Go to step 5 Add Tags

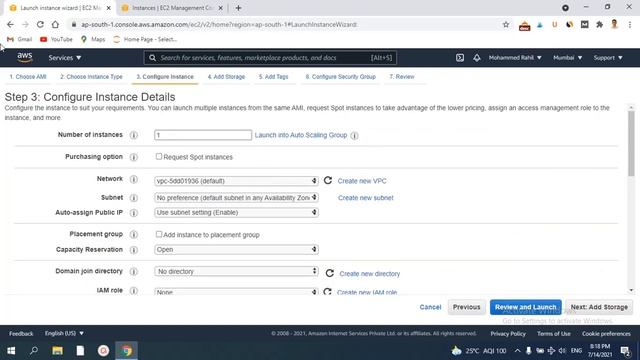click(x=273, y=77)
